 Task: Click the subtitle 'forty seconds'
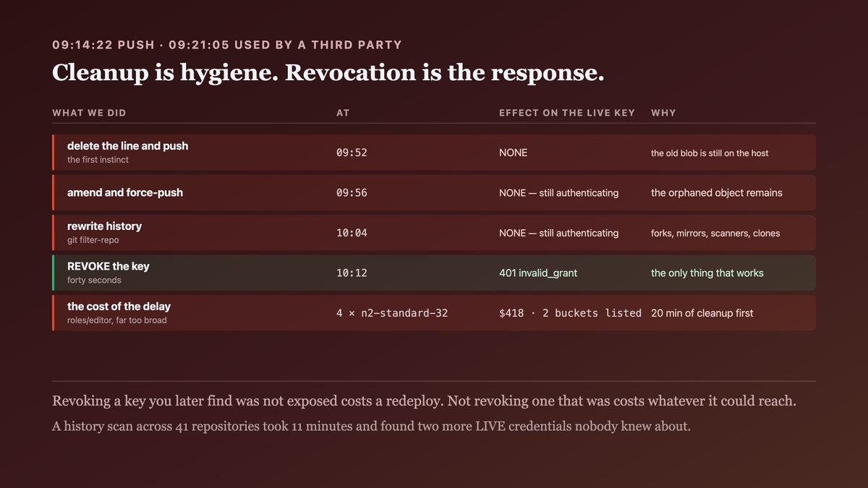point(94,280)
